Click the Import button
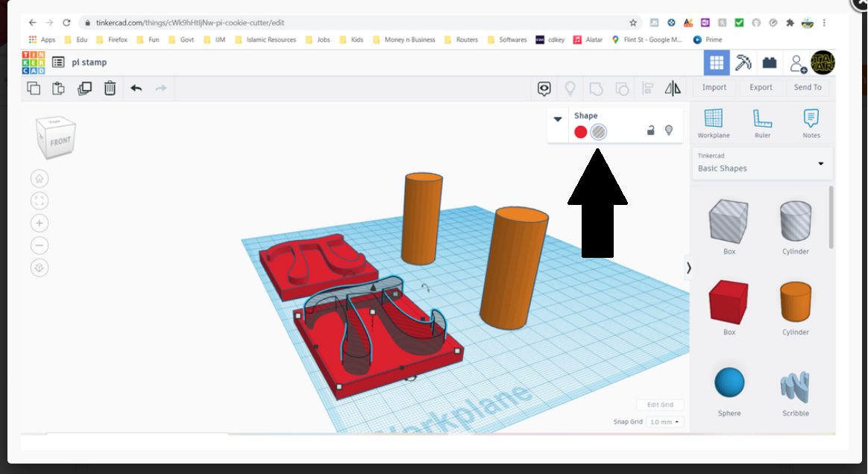The height and width of the screenshot is (474, 868). coord(714,87)
